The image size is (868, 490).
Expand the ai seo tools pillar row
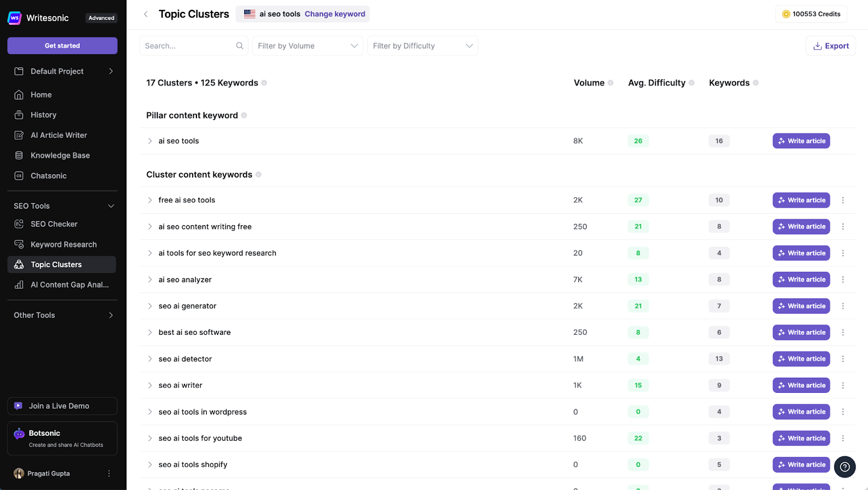150,141
